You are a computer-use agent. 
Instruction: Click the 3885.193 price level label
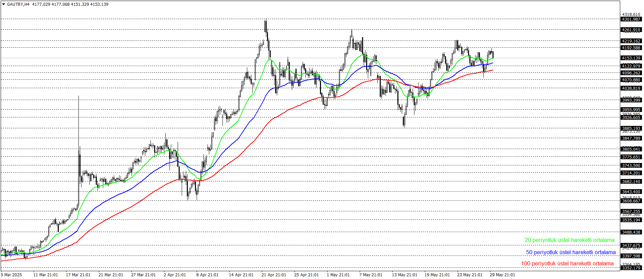(631, 129)
